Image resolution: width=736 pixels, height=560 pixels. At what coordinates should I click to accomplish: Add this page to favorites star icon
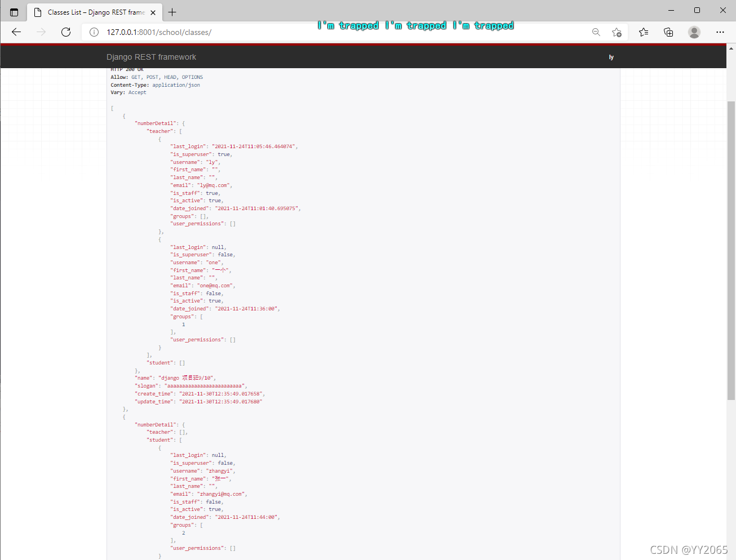617,32
